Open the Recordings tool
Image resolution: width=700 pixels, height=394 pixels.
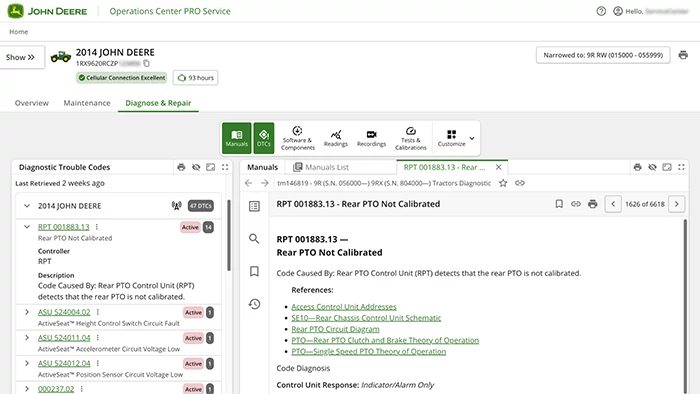[x=371, y=138]
